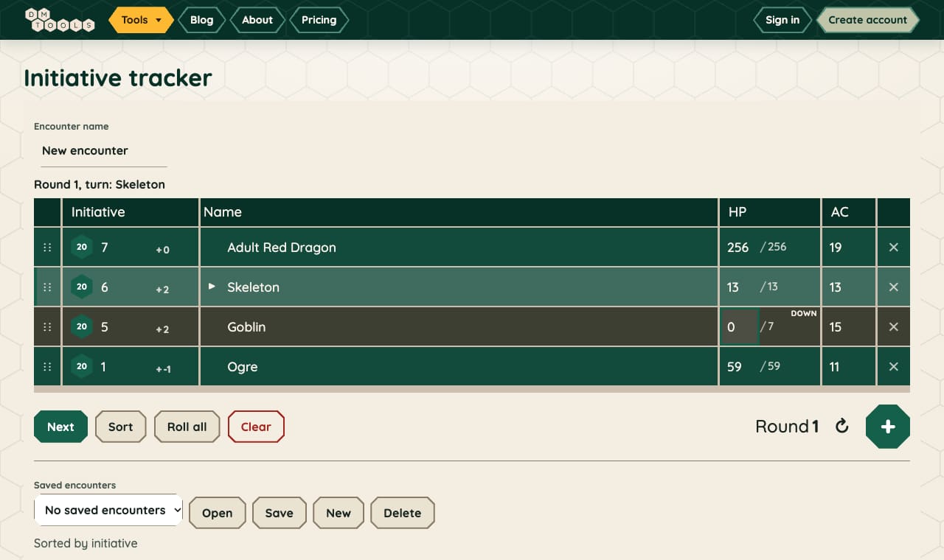Image resolution: width=944 pixels, height=560 pixels.
Task: Remove Skeleton from the tracker
Action: 894,287
